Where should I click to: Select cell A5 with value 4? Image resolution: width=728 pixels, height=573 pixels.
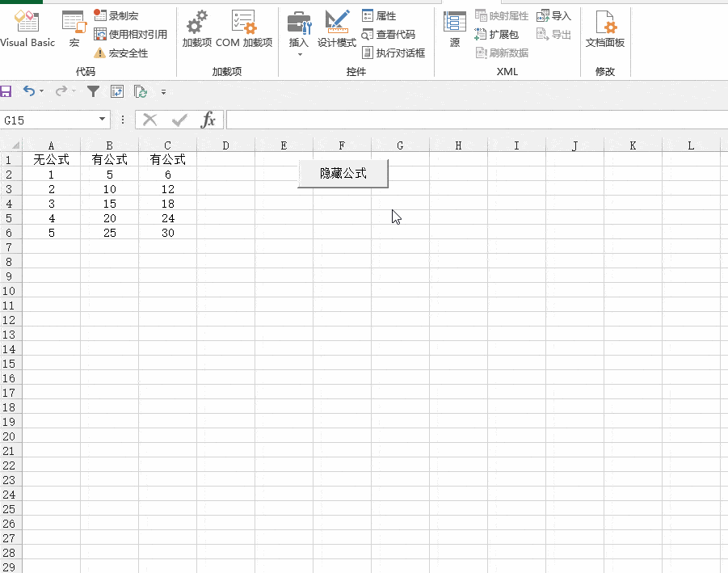pyautogui.click(x=51, y=218)
